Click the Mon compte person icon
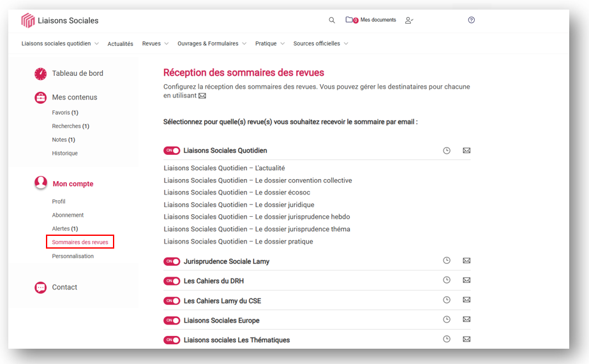Image resolution: width=589 pixels, height=364 pixels. [41, 183]
